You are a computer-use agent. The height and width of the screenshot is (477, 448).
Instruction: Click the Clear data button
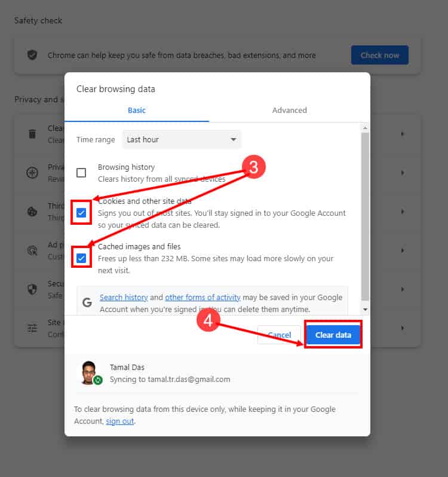[333, 335]
